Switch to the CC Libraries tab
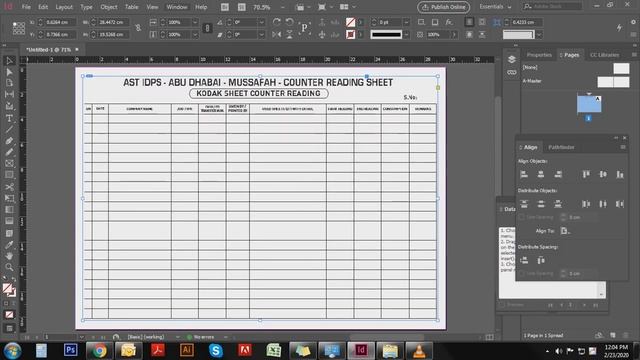 (x=604, y=55)
